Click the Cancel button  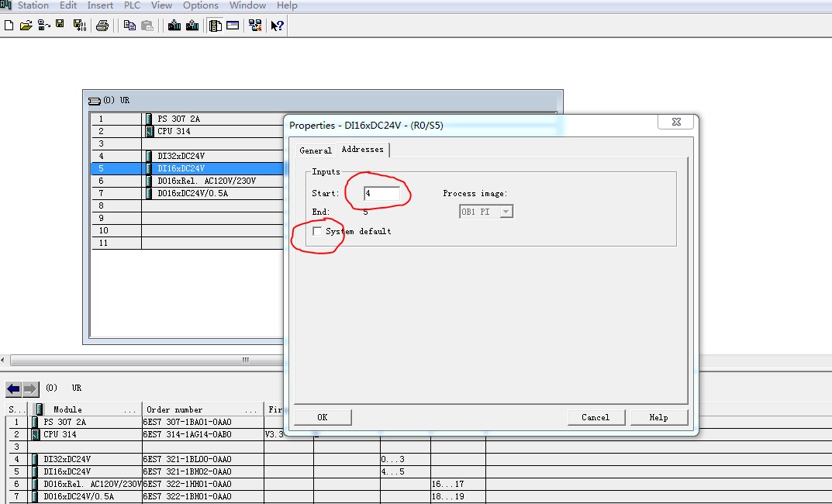click(596, 417)
